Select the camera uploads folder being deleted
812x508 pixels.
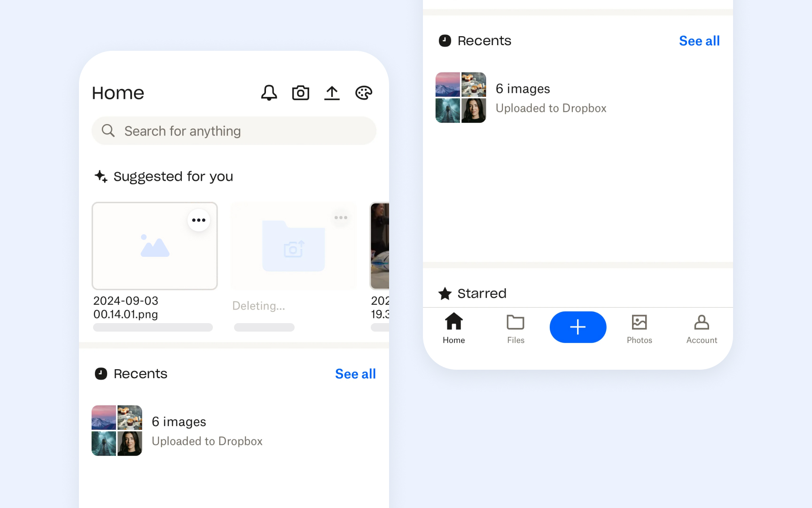294,246
